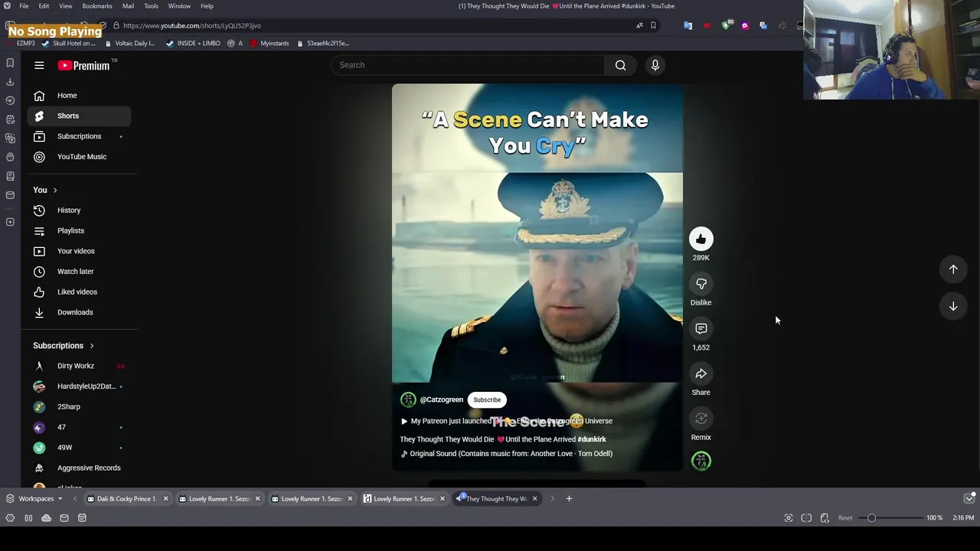This screenshot has height=551, width=980.
Task: Open the sound avatar below Remix
Action: [701, 461]
